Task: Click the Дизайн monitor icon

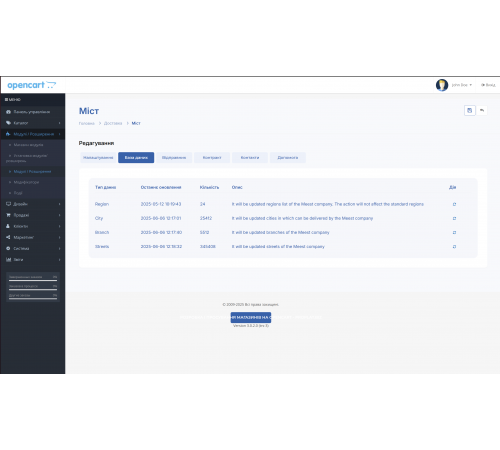Action: pyautogui.click(x=8, y=204)
